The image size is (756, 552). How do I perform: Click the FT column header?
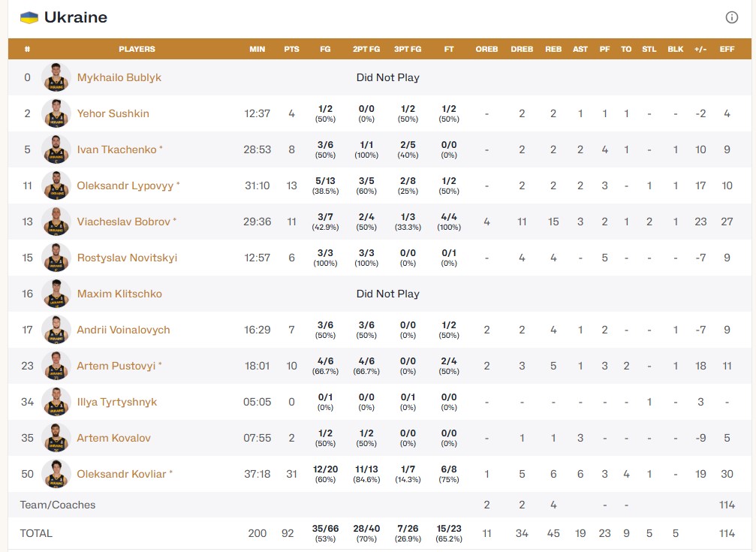(449, 50)
